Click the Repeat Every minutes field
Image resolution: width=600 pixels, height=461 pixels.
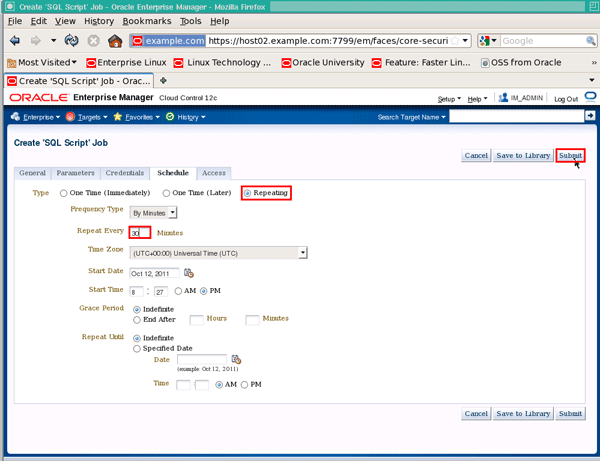[140, 233]
